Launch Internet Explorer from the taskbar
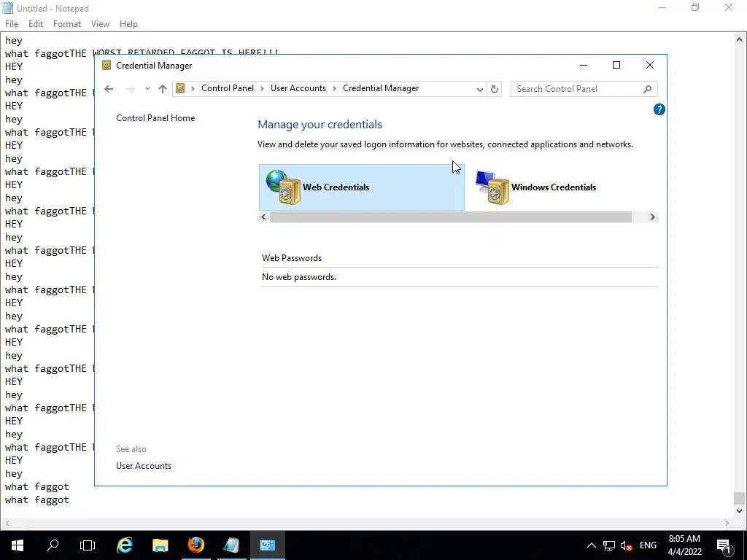The width and height of the screenshot is (747, 560). [125, 545]
